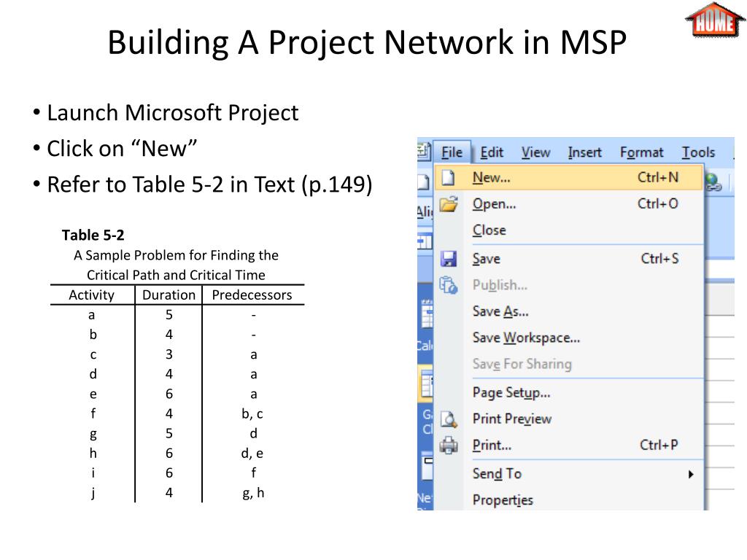
Task: Click the toolbar new-document icon left of the menu
Action: pyautogui.click(x=423, y=182)
